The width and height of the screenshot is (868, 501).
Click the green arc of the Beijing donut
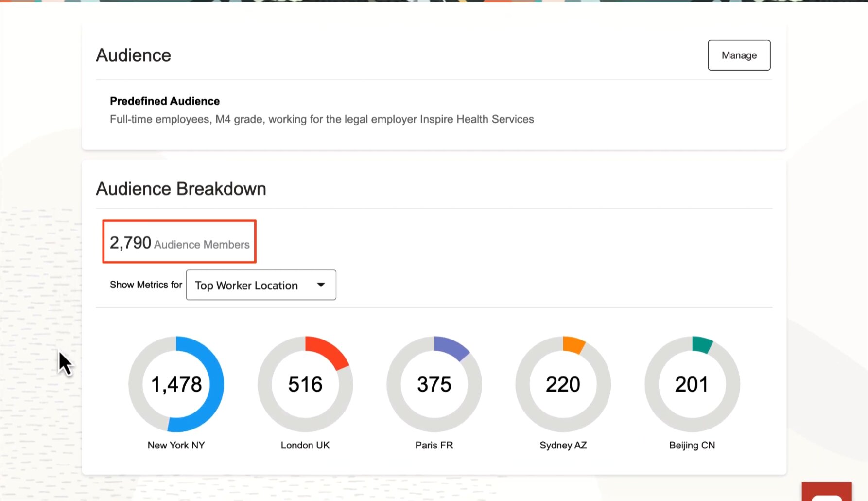pos(702,343)
